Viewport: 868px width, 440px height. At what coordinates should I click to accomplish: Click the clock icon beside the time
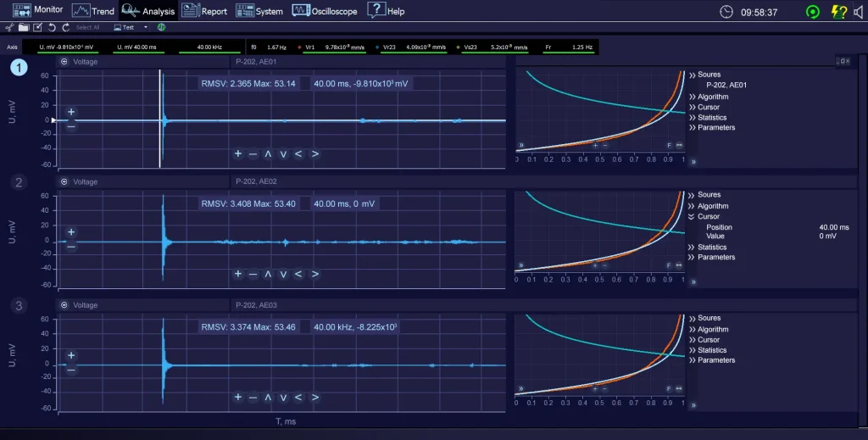coord(726,12)
